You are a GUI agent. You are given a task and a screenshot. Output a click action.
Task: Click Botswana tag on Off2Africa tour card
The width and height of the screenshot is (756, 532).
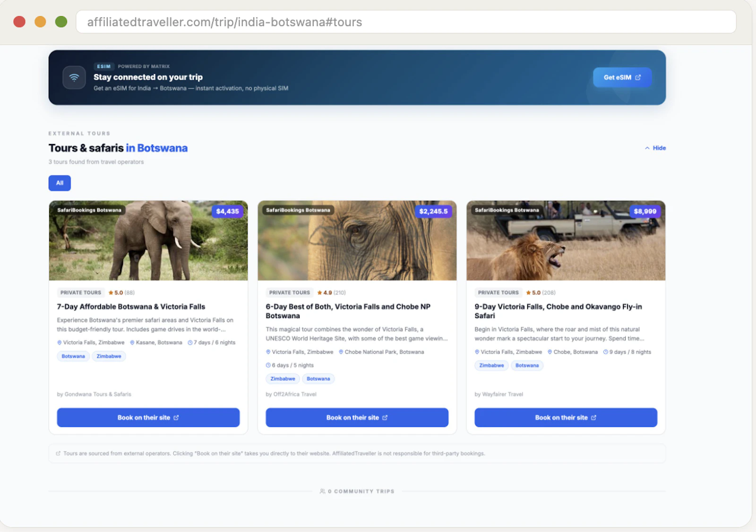318,379
